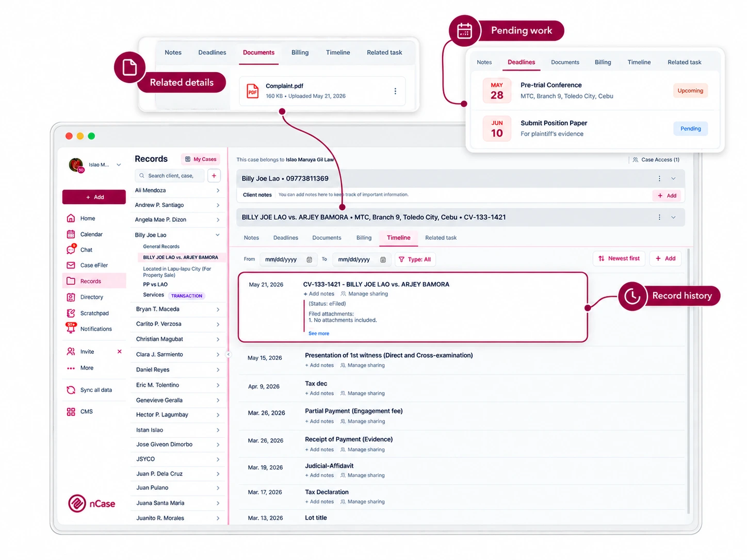Switch to the Notes tab in the case view
This screenshot has height=560, width=747.
point(252,238)
